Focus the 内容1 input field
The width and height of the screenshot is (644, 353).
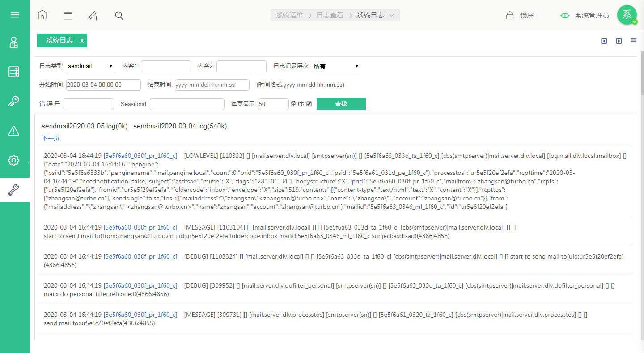click(166, 66)
